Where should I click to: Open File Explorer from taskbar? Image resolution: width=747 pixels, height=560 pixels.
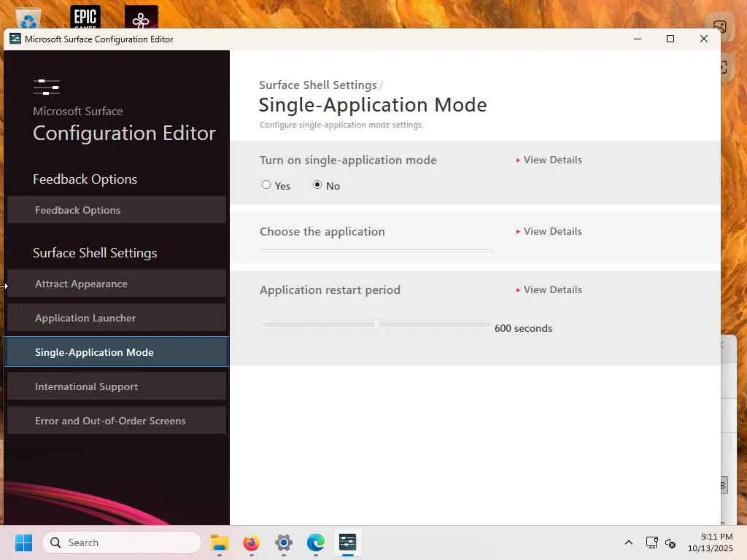click(x=220, y=542)
